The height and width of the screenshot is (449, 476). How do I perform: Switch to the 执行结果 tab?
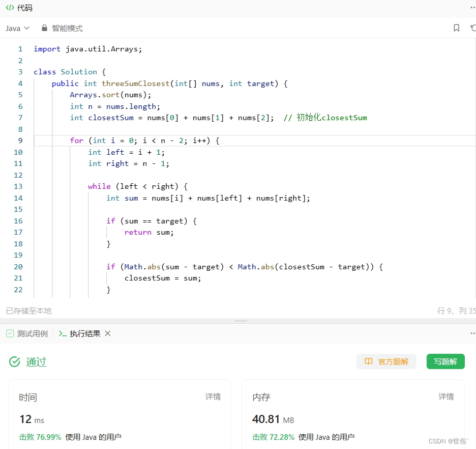tap(79, 333)
